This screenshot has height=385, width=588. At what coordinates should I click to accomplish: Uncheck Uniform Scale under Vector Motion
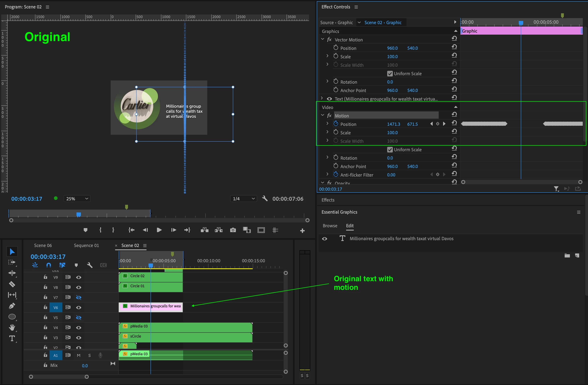[x=390, y=74]
